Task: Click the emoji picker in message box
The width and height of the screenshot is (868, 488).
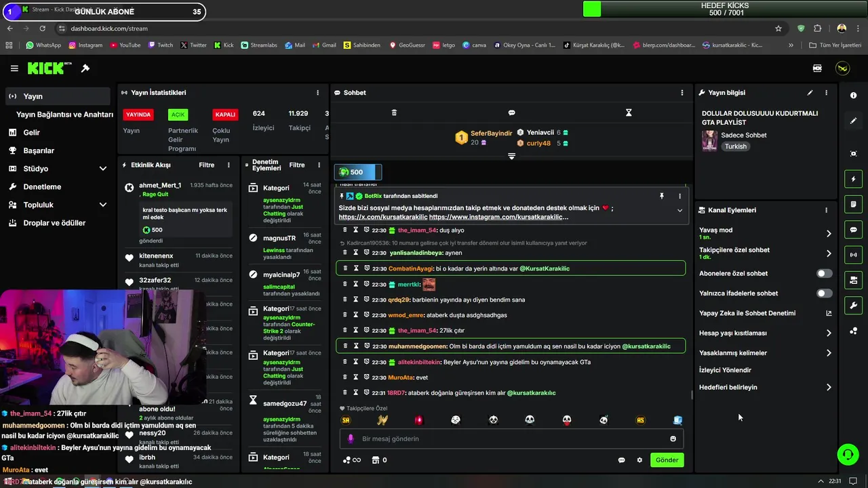Action: (673, 439)
